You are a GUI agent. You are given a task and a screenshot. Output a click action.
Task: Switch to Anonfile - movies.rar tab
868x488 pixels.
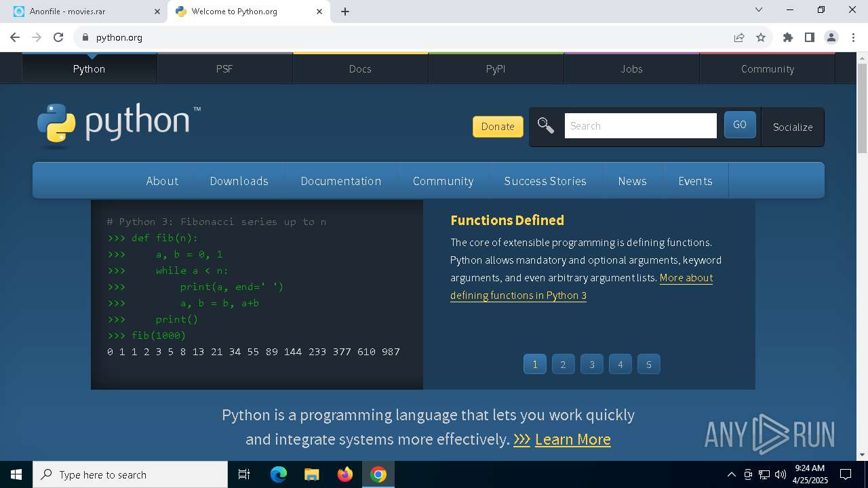pos(86,12)
